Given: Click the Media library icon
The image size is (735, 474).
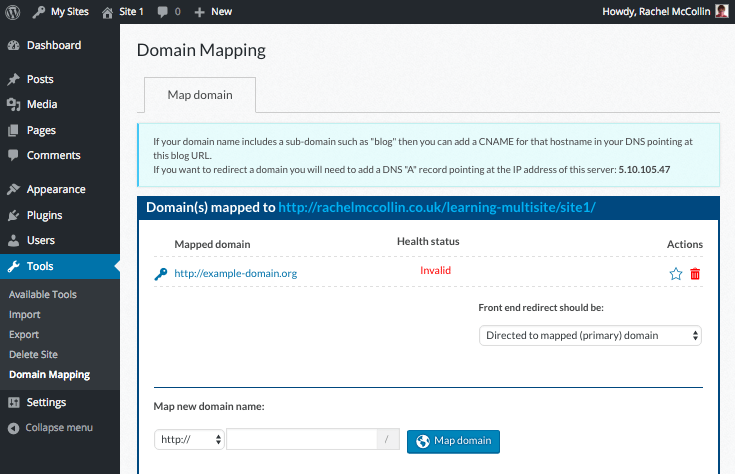Looking at the screenshot, I should [14, 105].
